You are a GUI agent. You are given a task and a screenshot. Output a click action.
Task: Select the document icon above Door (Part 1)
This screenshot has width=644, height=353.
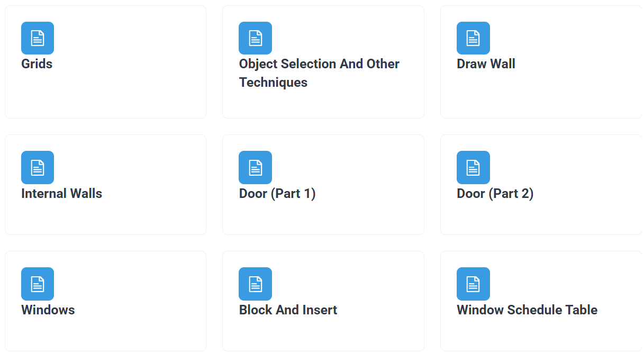[x=255, y=167]
